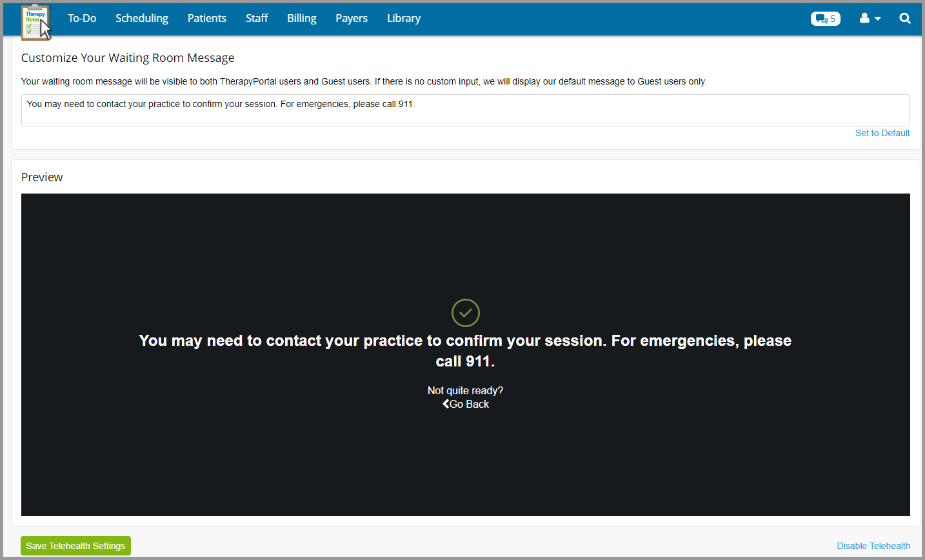Open the Patients menu
The height and width of the screenshot is (560, 925).
207,18
